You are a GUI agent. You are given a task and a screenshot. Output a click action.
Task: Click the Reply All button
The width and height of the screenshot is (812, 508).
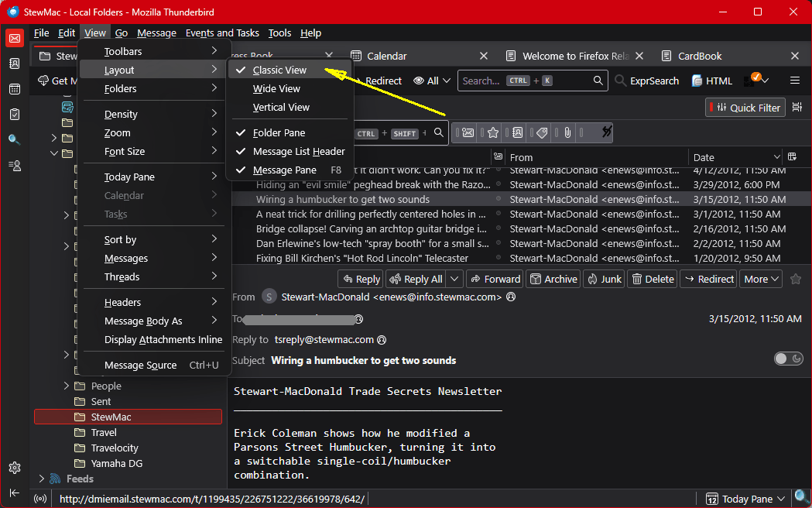click(x=416, y=279)
